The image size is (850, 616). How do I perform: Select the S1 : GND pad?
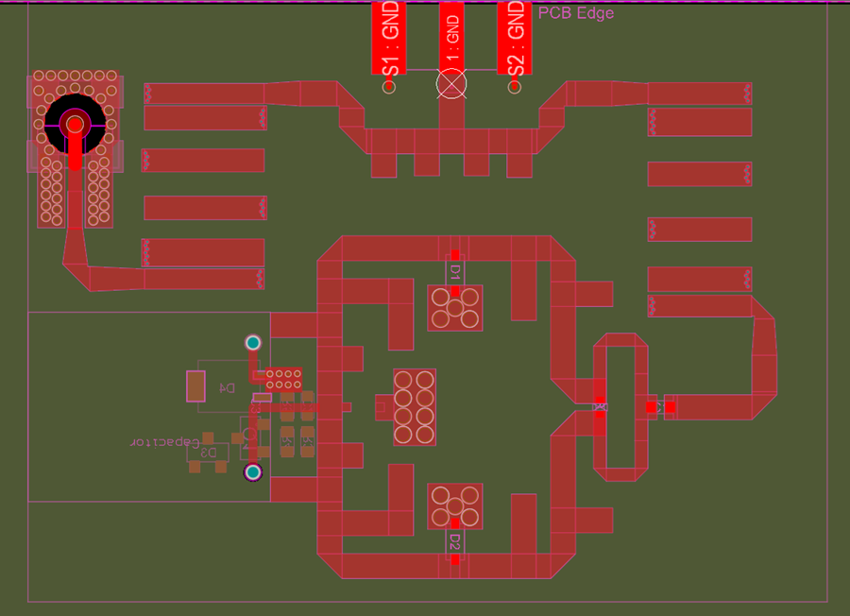[x=389, y=38]
